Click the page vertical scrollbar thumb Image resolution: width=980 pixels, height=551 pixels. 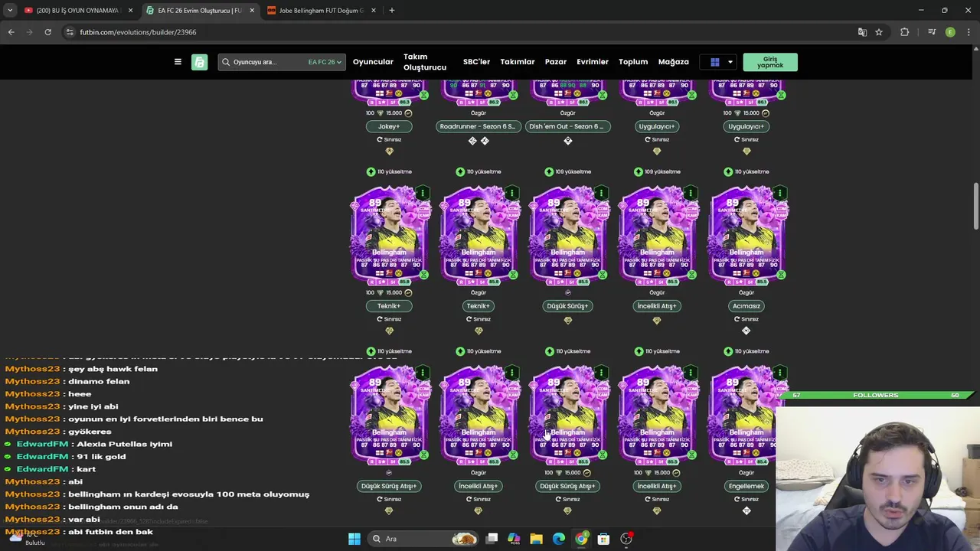click(x=975, y=205)
